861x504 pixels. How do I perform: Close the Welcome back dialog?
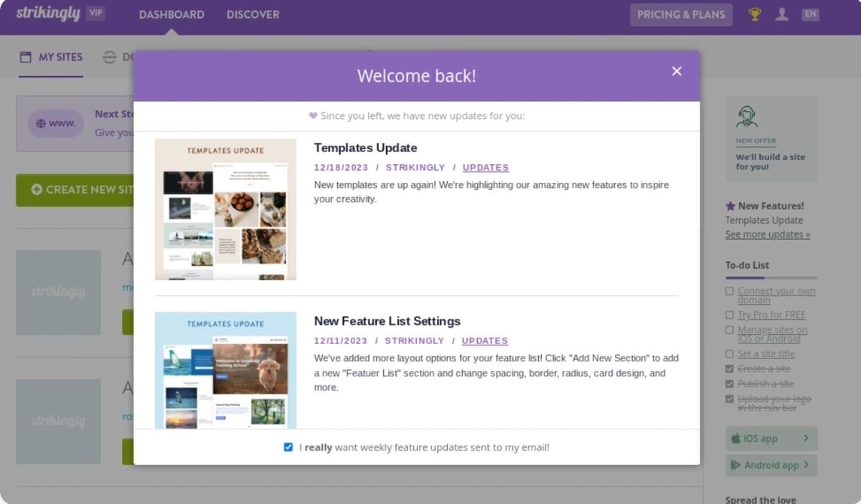pos(677,71)
